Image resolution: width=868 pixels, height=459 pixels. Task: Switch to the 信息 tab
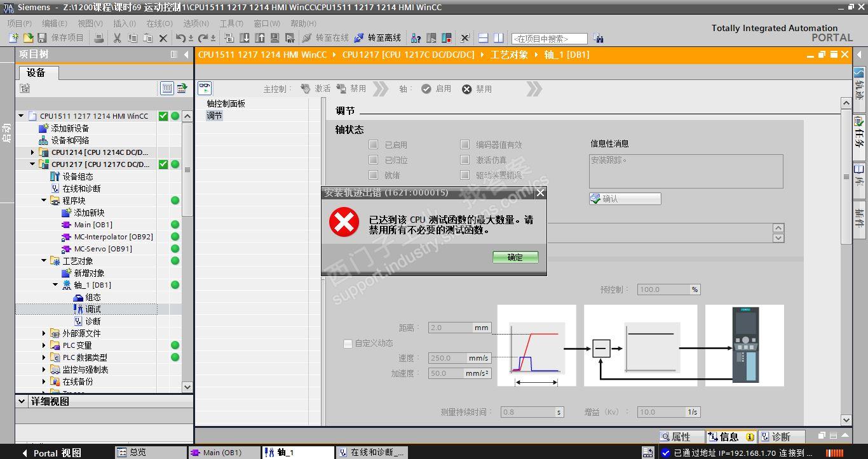pos(731,437)
